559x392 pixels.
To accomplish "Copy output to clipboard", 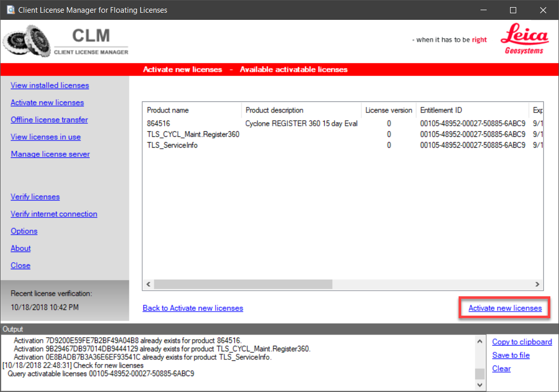I will point(522,342).
